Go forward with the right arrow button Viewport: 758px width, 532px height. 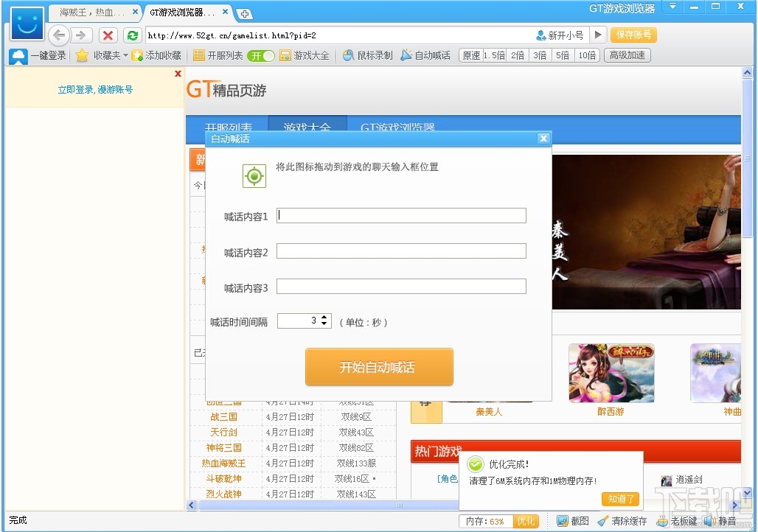[81, 35]
